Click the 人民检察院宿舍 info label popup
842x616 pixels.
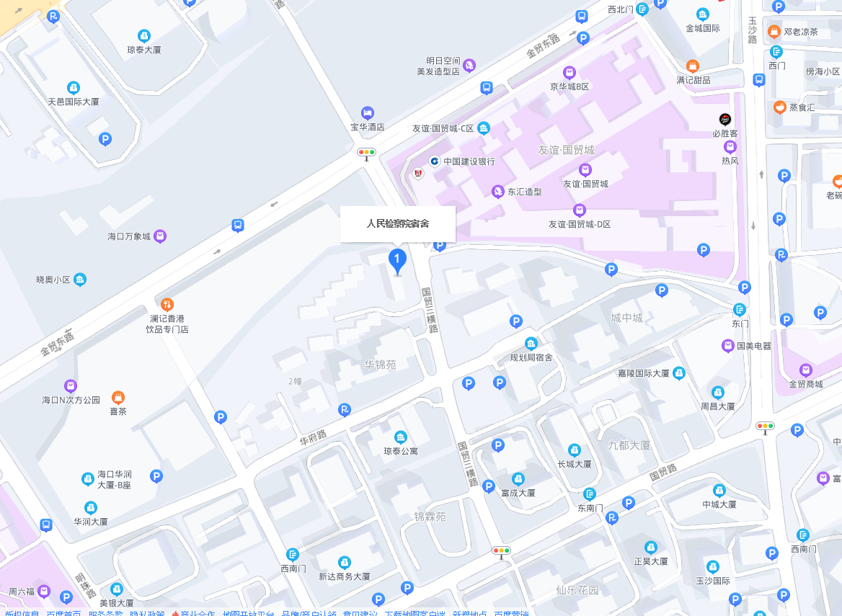tap(398, 224)
